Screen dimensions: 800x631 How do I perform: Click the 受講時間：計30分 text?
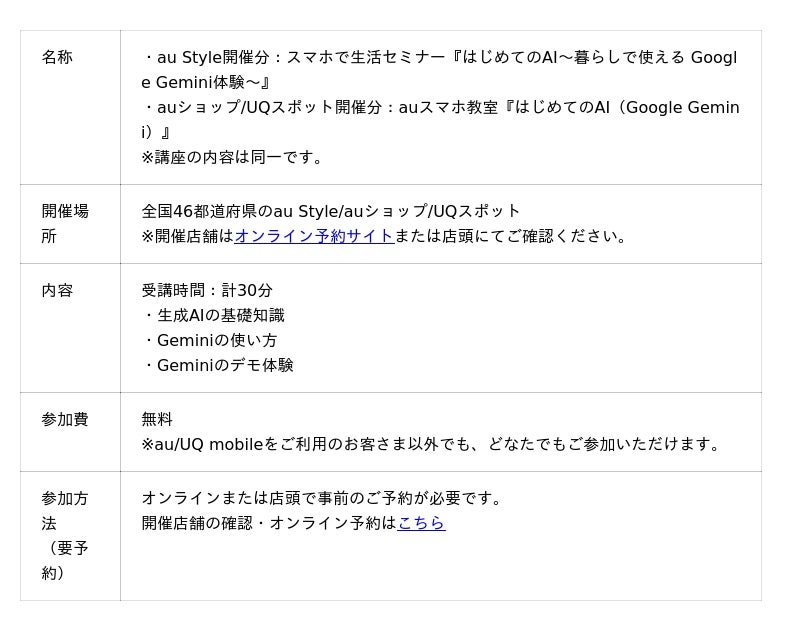207,291
